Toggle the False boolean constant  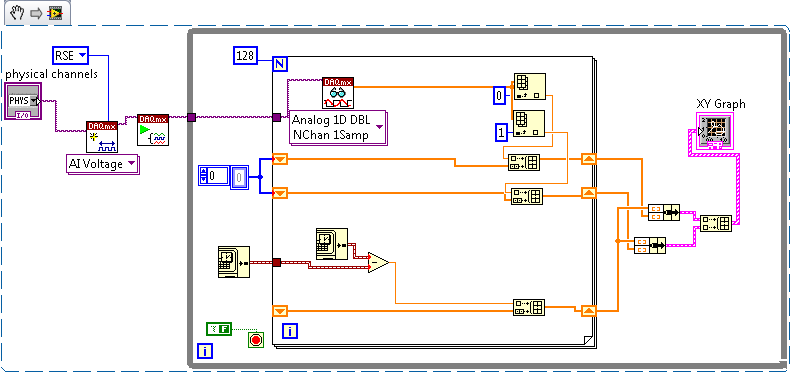point(219,329)
